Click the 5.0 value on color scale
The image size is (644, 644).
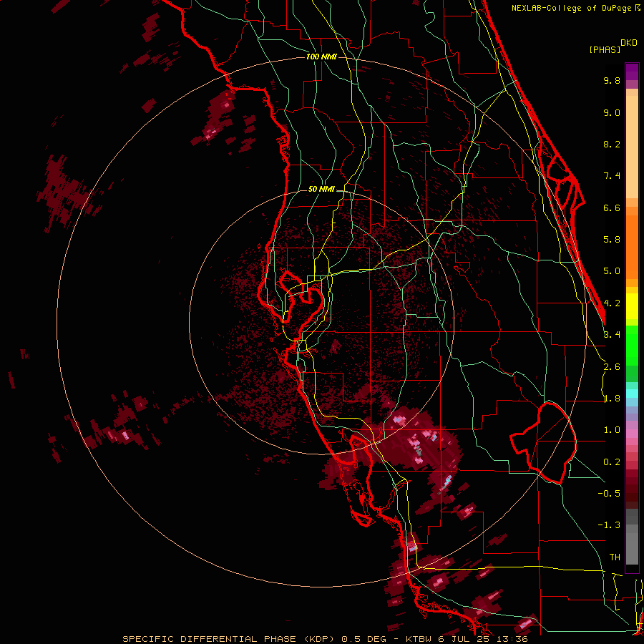612,271
